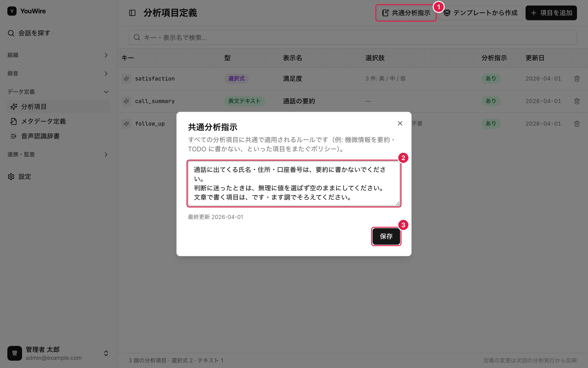The image size is (588, 368).
Task: Click the あり badge in satisfaction row
Action: 491,79
